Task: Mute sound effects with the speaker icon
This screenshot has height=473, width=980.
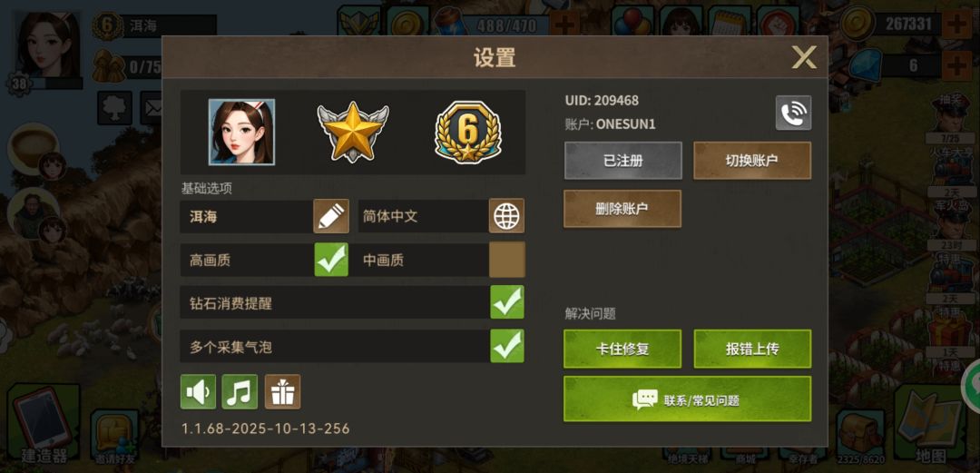Action: (198, 391)
